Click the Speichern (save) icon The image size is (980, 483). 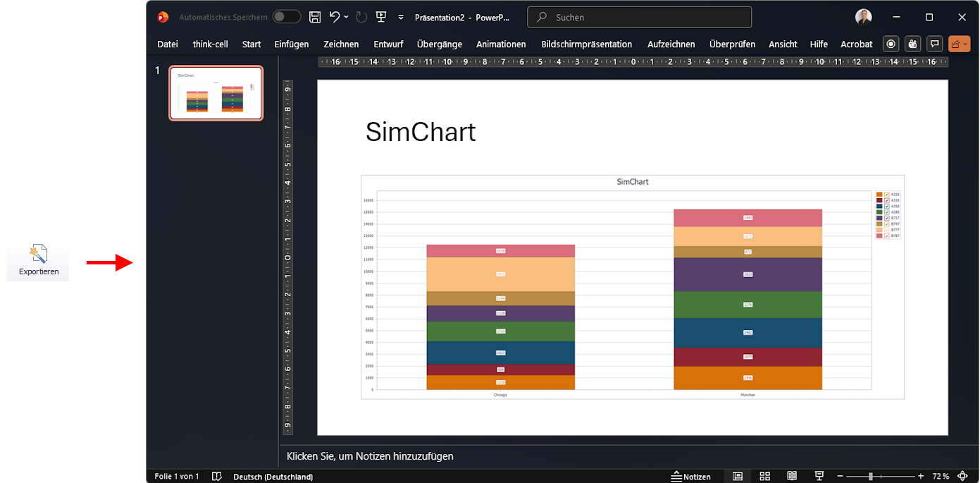click(314, 17)
